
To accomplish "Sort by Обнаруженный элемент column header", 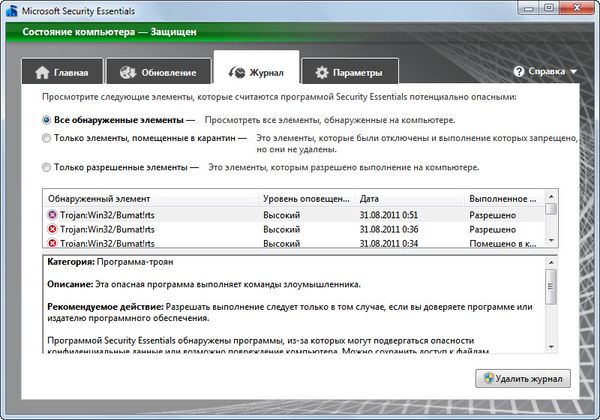I will point(151,199).
